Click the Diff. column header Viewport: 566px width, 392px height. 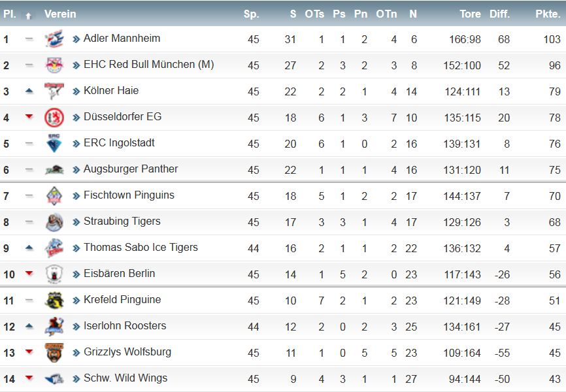pos(499,14)
